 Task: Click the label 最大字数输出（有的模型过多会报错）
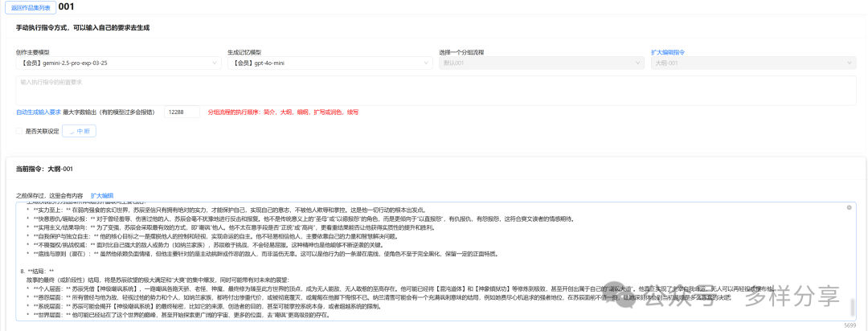pyautogui.click(x=109, y=112)
